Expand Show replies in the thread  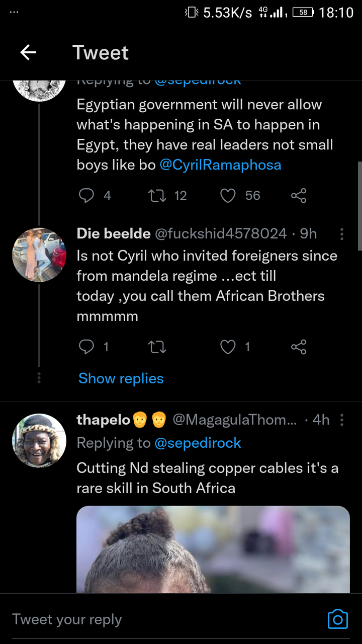[121, 378]
